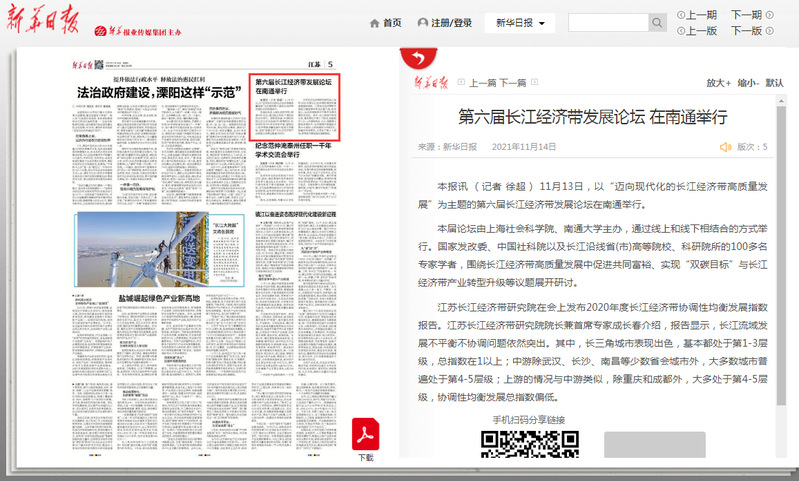Screen dimensions: 799x481
Task: Play article audio with speaker icon
Action: 725,148
